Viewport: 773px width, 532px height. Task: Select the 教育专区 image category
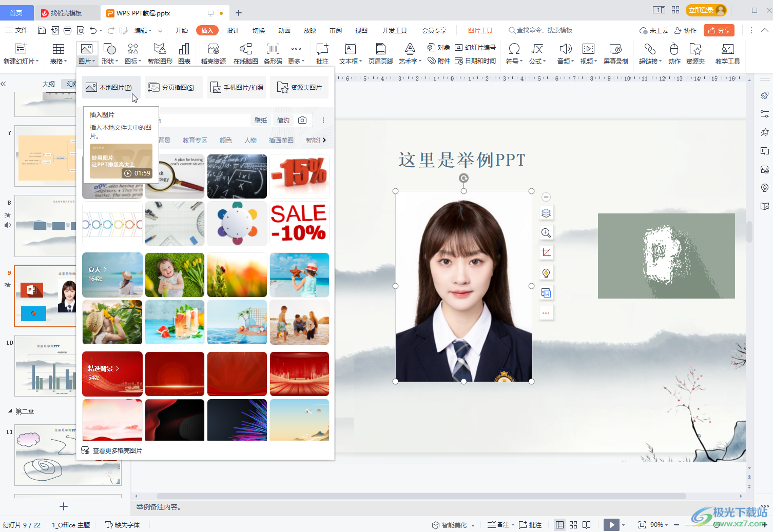pyautogui.click(x=195, y=140)
